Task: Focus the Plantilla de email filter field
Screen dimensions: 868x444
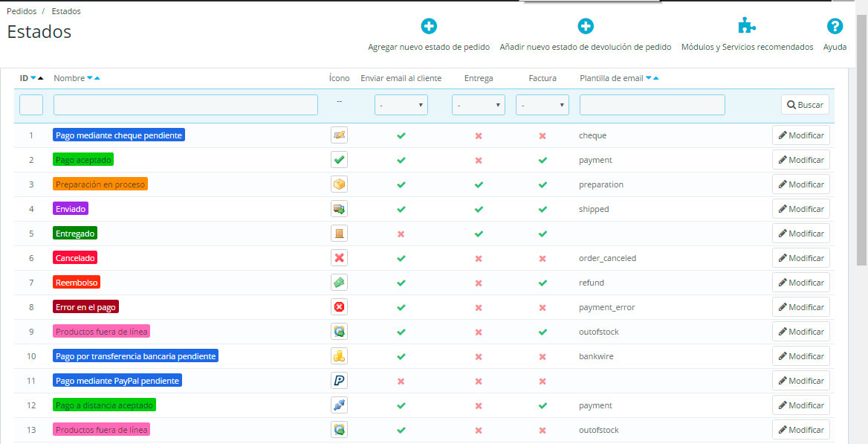Action: click(x=652, y=105)
